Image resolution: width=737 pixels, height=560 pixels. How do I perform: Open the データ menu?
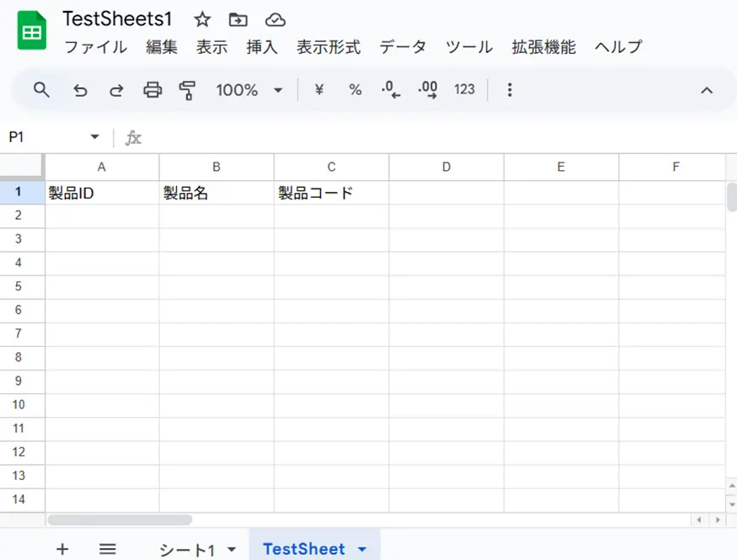pos(402,47)
